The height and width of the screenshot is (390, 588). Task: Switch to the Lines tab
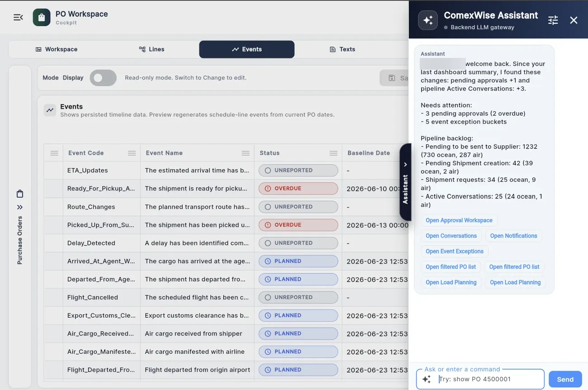pyautogui.click(x=152, y=49)
